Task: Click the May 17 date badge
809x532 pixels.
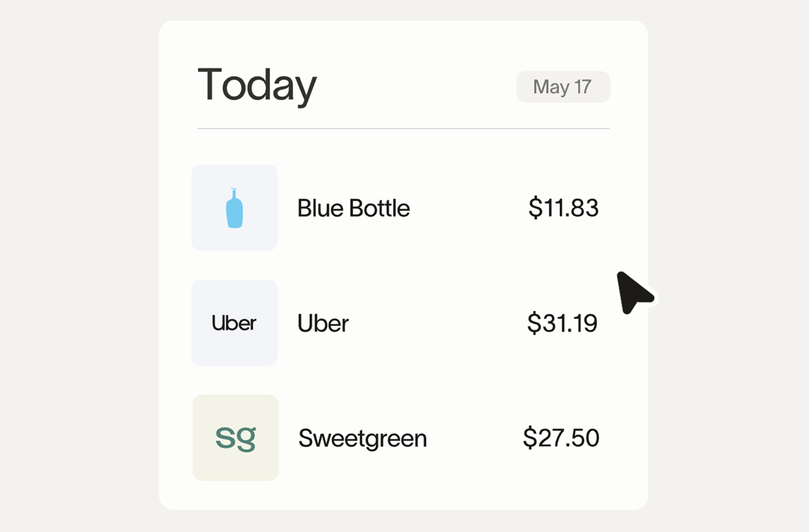Action: point(563,87)
